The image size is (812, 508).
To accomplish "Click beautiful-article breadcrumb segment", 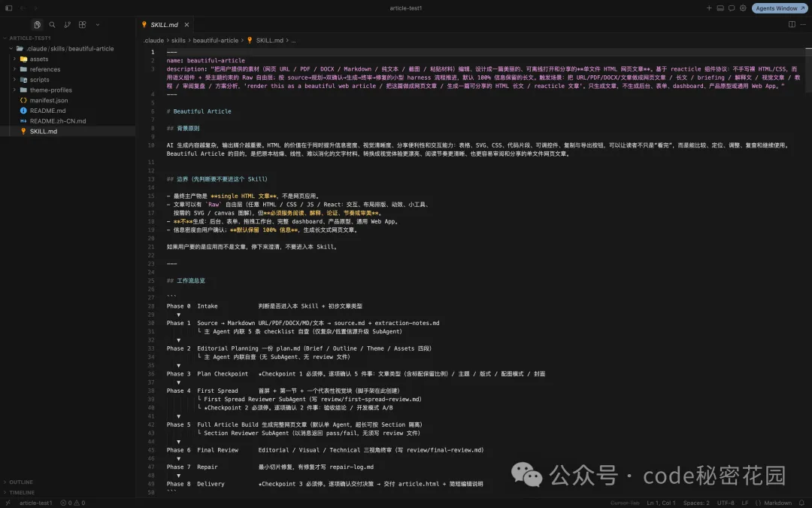I will point(216,41).
